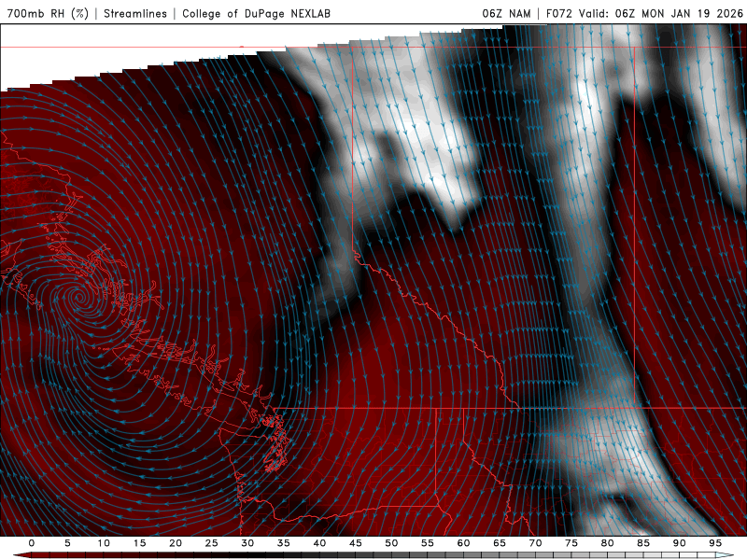
Task: Click the 25 tick label on legend
Action: point(211,543)
